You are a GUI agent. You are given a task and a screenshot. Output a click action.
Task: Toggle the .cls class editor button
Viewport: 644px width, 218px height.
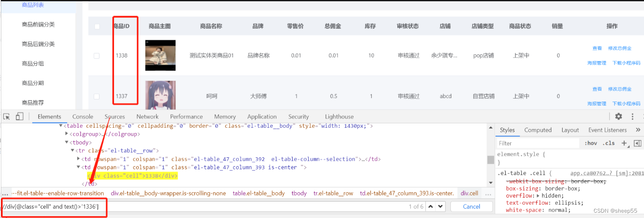(609, 143)
